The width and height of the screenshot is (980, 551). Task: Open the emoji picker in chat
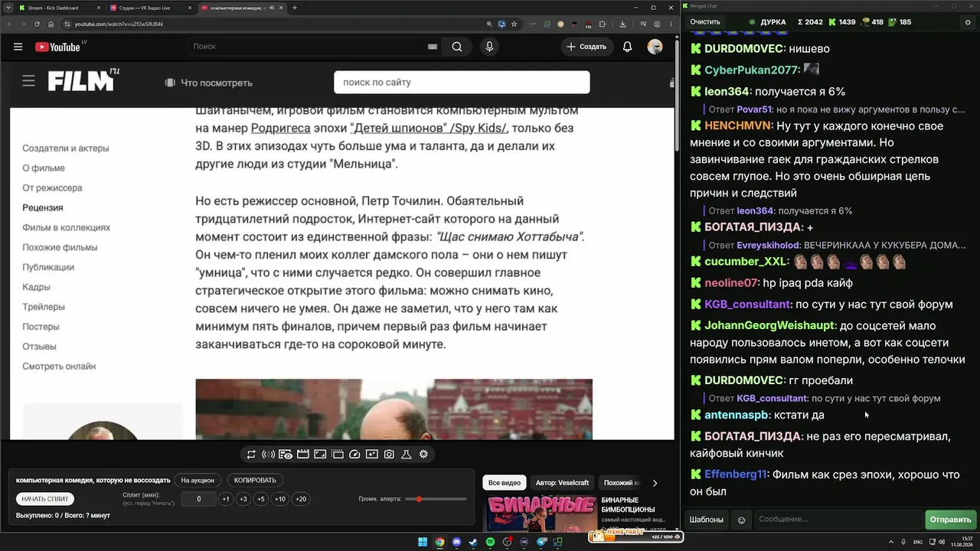point(741,520)
